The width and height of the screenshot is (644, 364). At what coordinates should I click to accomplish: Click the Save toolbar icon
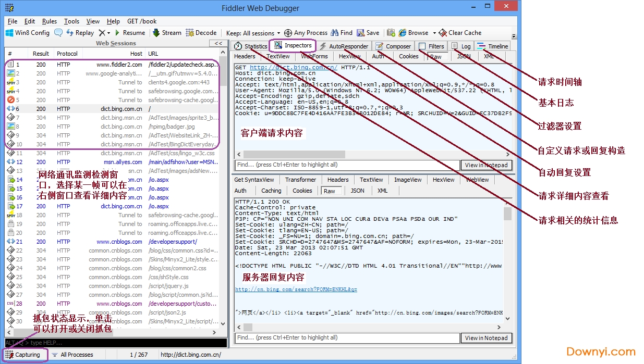361,33
